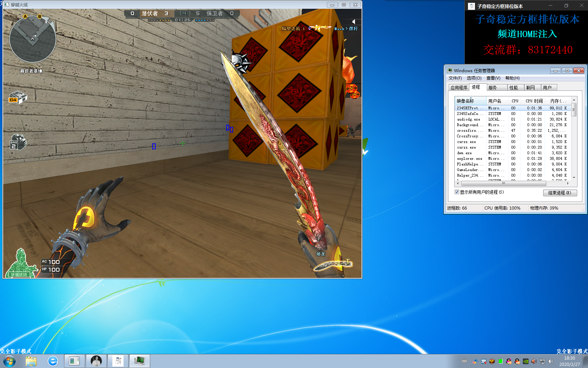Click the red-orange audio manager tray icon
Screen dimensions: 588x368
coord(534,361)
